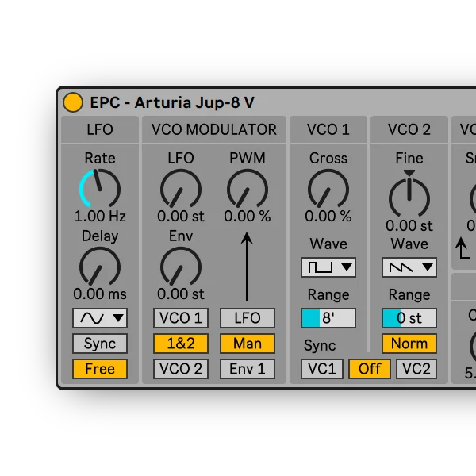Select Env 1 as PWM source

pos(248,369)
